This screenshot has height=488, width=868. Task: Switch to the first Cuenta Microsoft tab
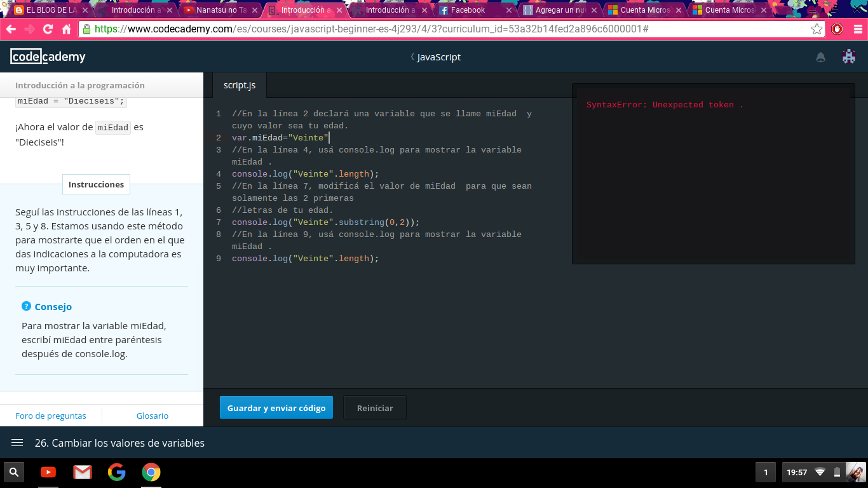click(x=645, y=10)
